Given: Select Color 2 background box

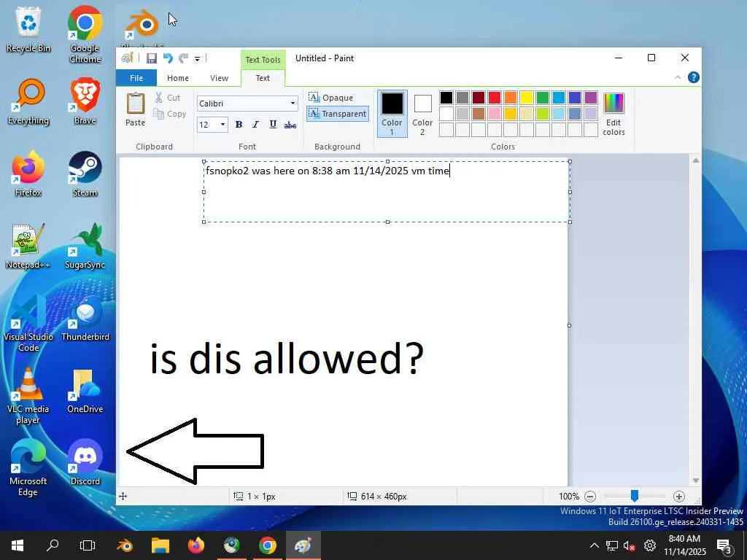Looking at the screenshot, I should point(422,114).
